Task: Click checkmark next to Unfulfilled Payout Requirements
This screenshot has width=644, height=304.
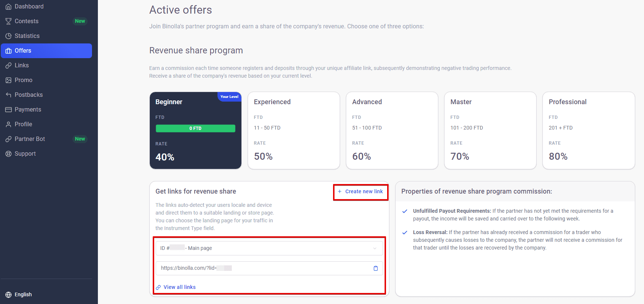Action: 405,211
